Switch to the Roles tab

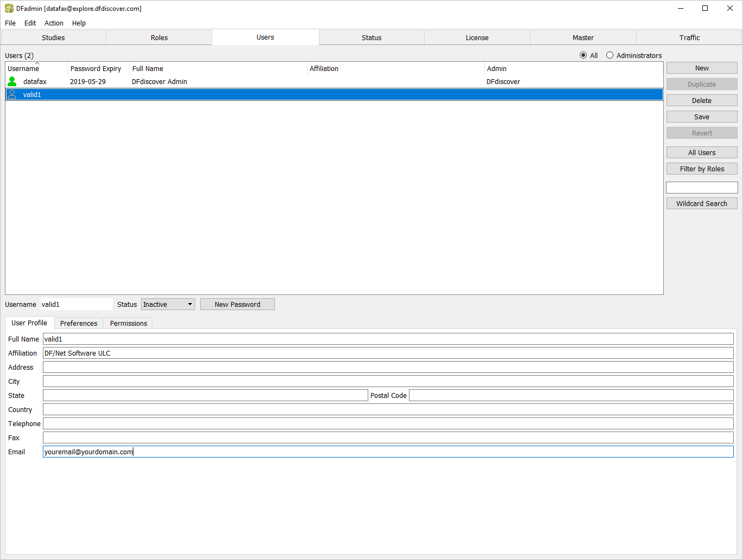[x=159, y=37]
